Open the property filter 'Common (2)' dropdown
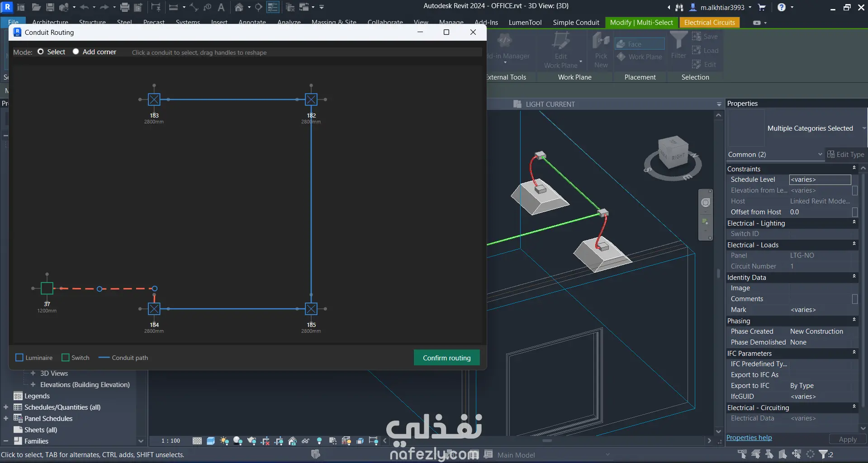 tap(775, 155)
